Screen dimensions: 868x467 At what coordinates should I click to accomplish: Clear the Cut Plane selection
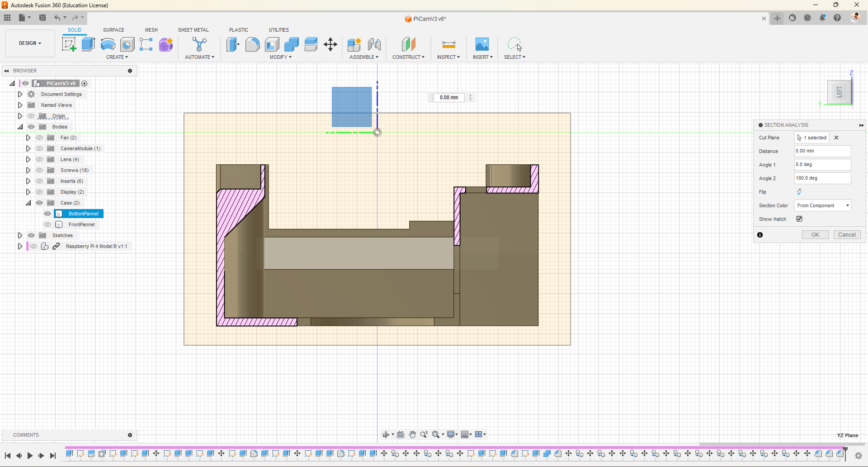tap(836, 138)
